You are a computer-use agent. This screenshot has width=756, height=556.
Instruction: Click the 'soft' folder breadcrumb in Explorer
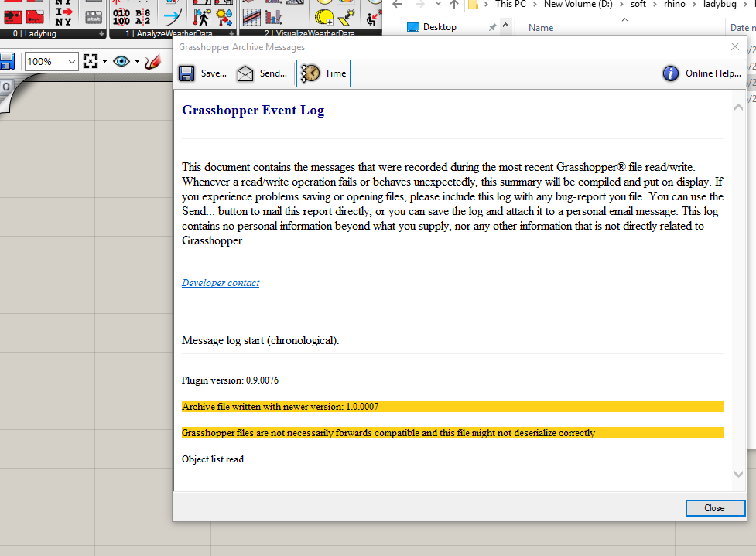638,5
